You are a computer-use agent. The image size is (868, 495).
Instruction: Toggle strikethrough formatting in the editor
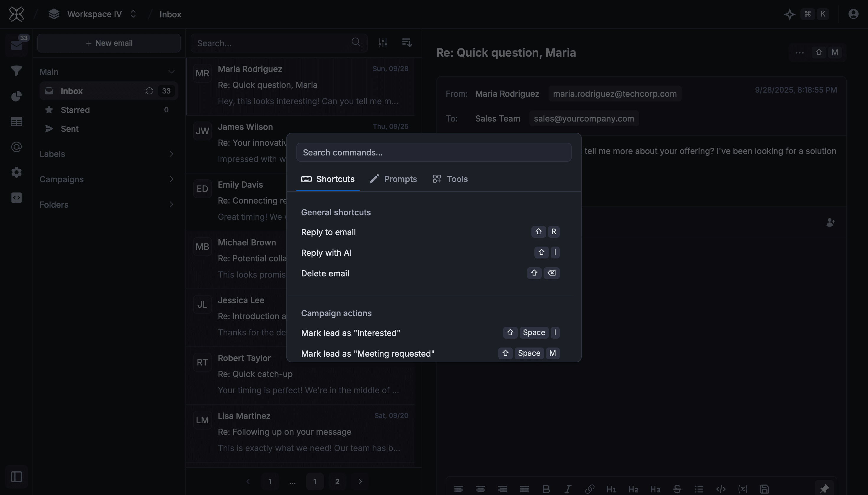[x=676, y=489]
